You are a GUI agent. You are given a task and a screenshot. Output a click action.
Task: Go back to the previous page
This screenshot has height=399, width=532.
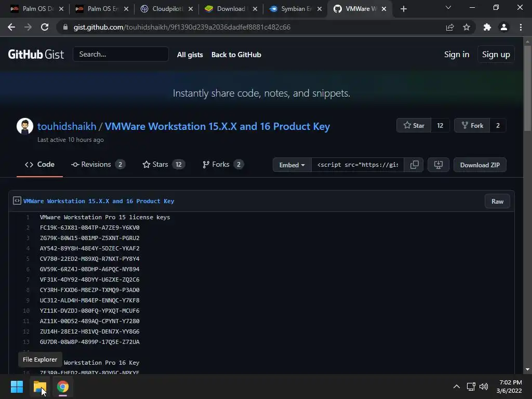click(11, 27)
